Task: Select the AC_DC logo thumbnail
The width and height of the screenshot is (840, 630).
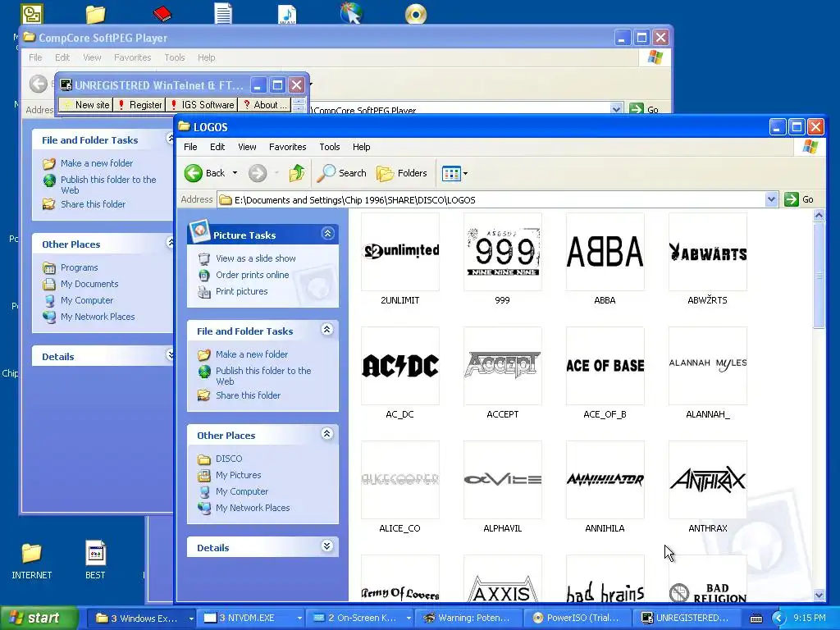Action: tap(400, 367)
